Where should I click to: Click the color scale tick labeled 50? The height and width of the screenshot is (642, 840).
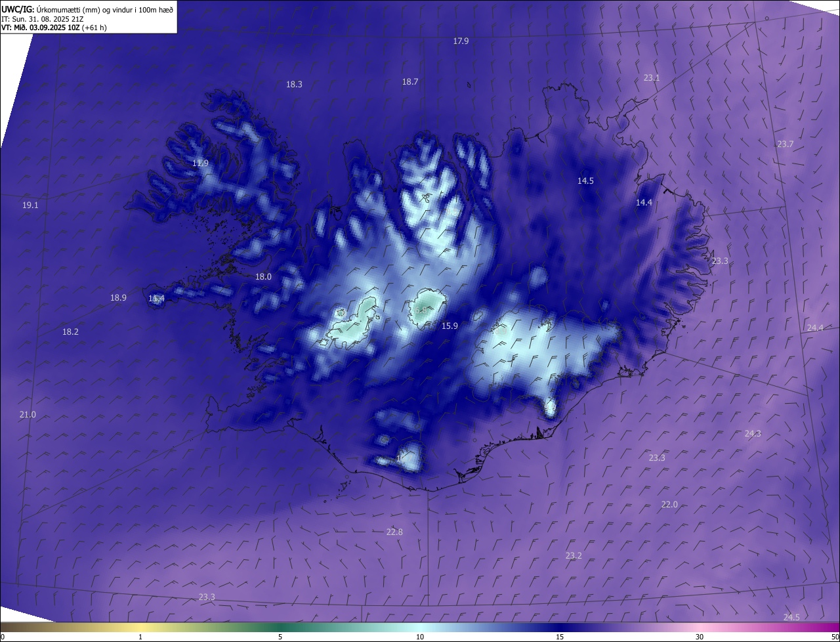point(835,637)
